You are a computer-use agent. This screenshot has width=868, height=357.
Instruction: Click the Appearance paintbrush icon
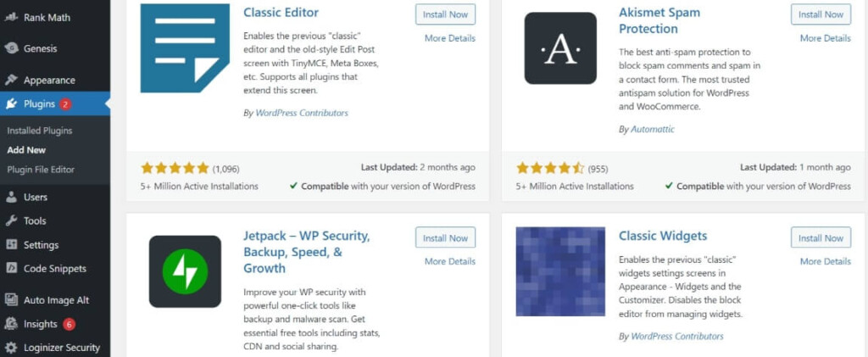tap(11, 81)
